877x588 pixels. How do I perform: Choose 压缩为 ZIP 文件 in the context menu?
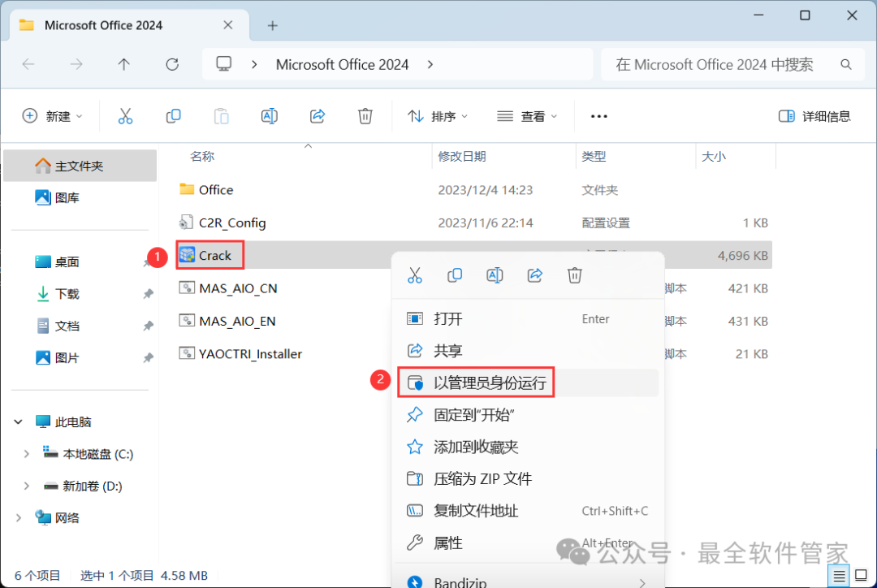click(x=528, y=479)
